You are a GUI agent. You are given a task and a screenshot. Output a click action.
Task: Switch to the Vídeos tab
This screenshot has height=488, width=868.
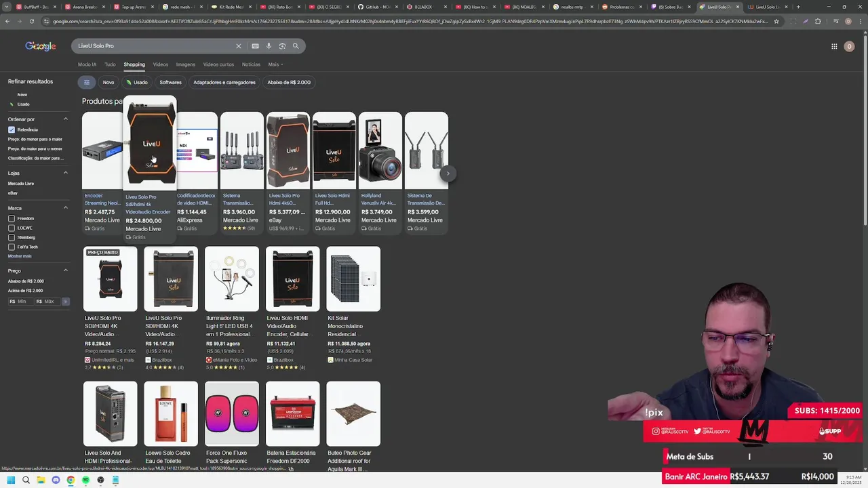pyautogui.click(x=161, y=64)
